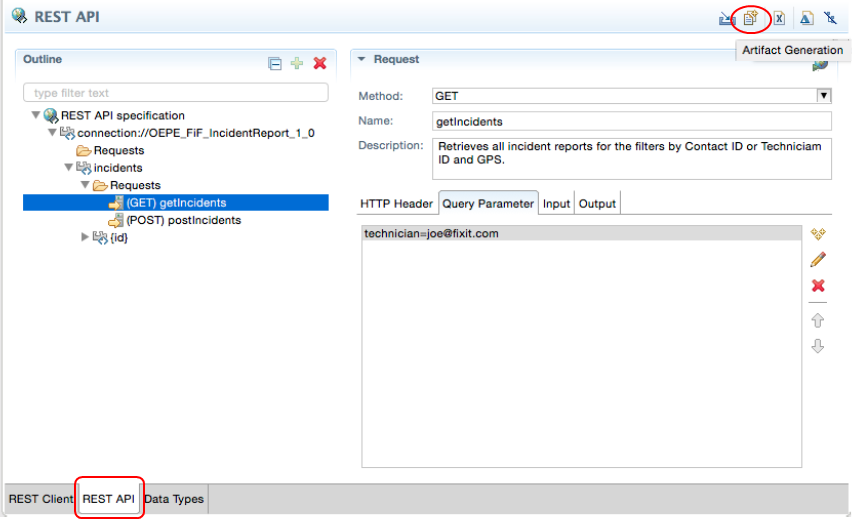The width and height of the screenshot is (853, 519).
Task: Click the Requests label under incidents
Action: pyautogui.click(x=135, y=185)
